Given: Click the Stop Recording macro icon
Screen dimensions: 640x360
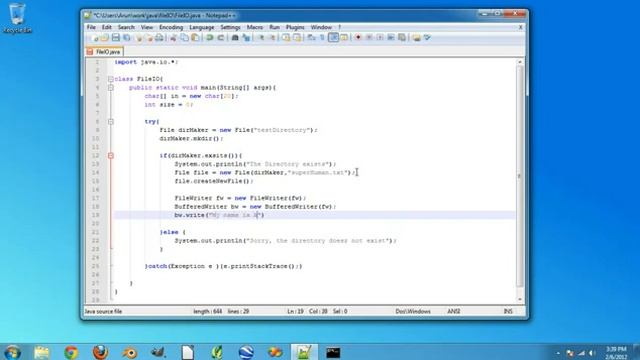Looking at the screenshot, I should (x=369, y=38).
